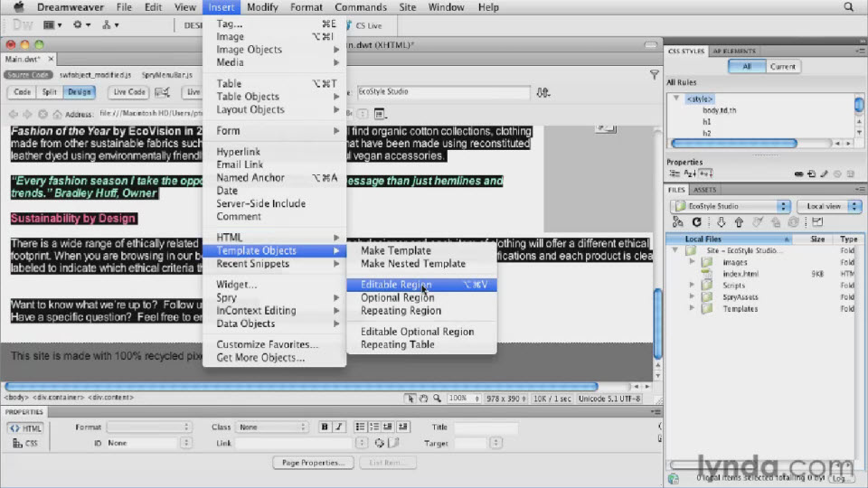Click the Extend Dreamweaver gear icon

(x=81, y=25)
